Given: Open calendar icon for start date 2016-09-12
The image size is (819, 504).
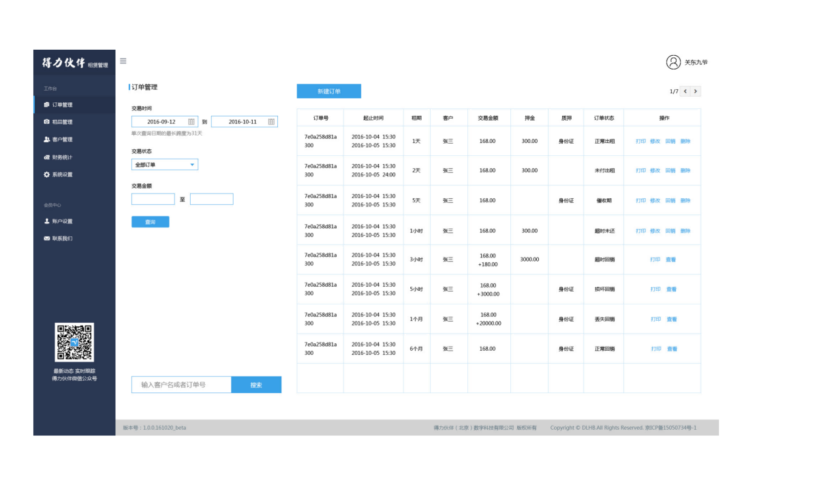Looking at the screenshot, I should [x=191, y=122].
